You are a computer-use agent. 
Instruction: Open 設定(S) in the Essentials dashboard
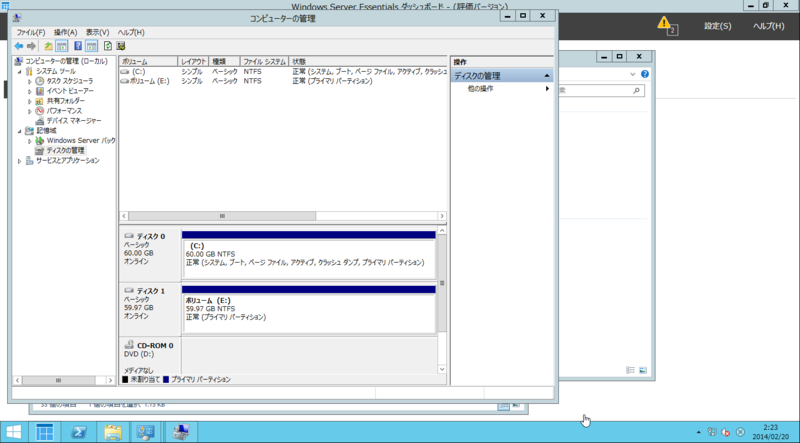click(x=717, y=26)
